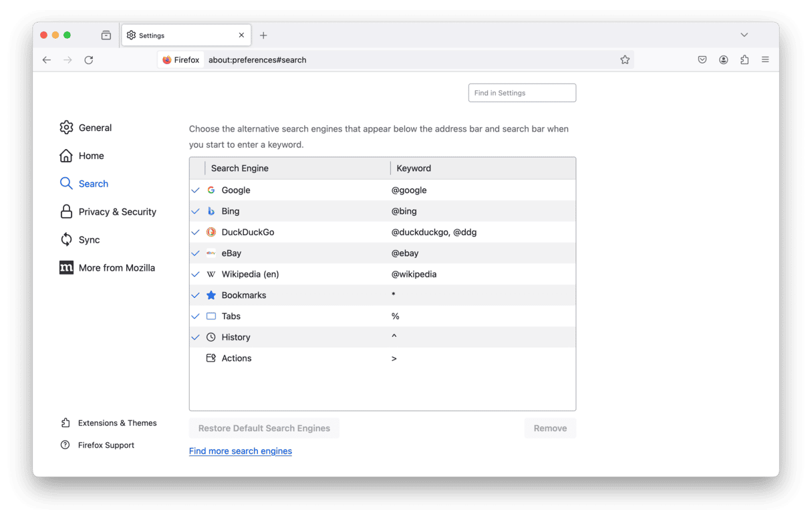
Task: Open a new tab with plus button
Action: tap(263, 35)
